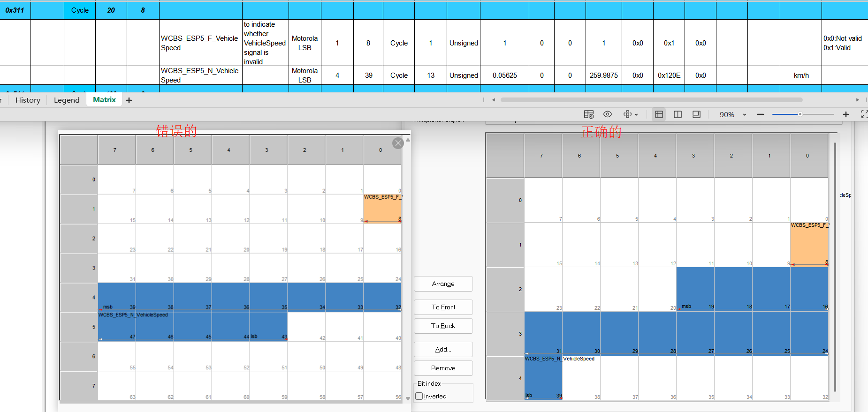Select the length 13 cell
Image resolution: width=868 pixels, height=412 pixels.
(x=431, y=75)
